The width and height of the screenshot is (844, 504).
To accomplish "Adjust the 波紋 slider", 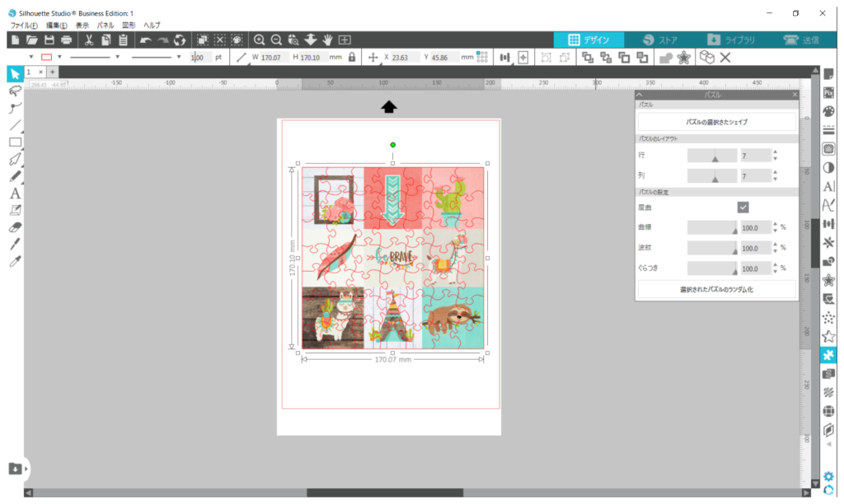I will [x=712, y=248].
